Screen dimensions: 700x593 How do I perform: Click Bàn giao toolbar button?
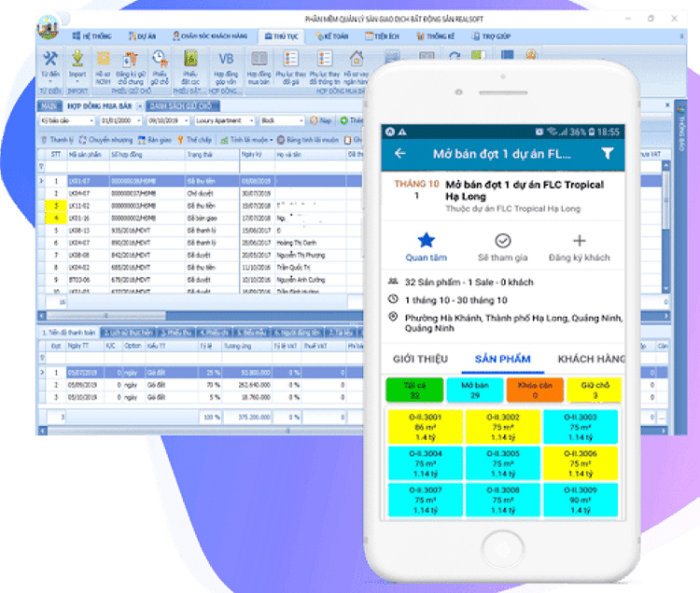[154, 140]
